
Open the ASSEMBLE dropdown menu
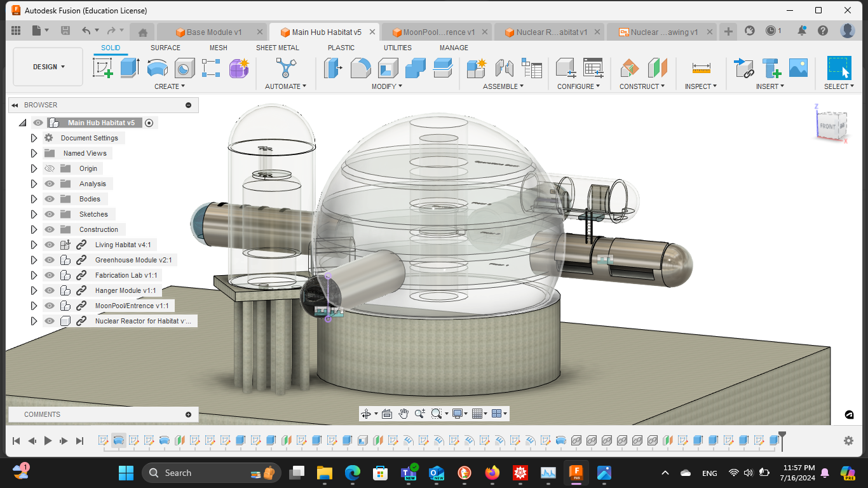click(503, 86)
